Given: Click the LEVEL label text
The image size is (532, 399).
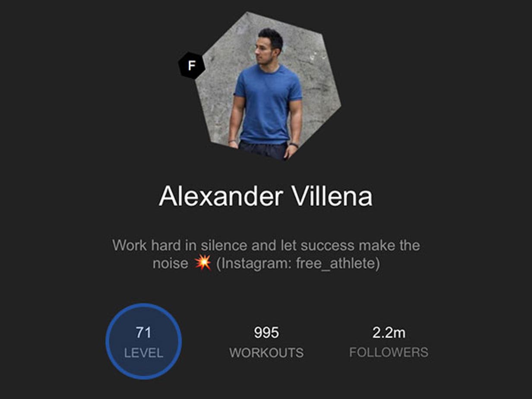Looking at the screenshot, I should coord(144,353).
